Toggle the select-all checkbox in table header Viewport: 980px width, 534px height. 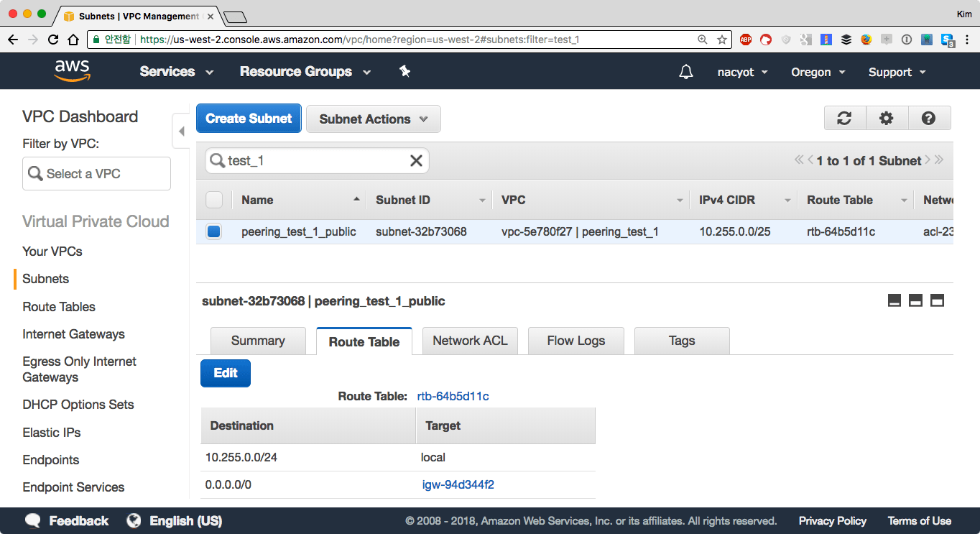(214, 200)
